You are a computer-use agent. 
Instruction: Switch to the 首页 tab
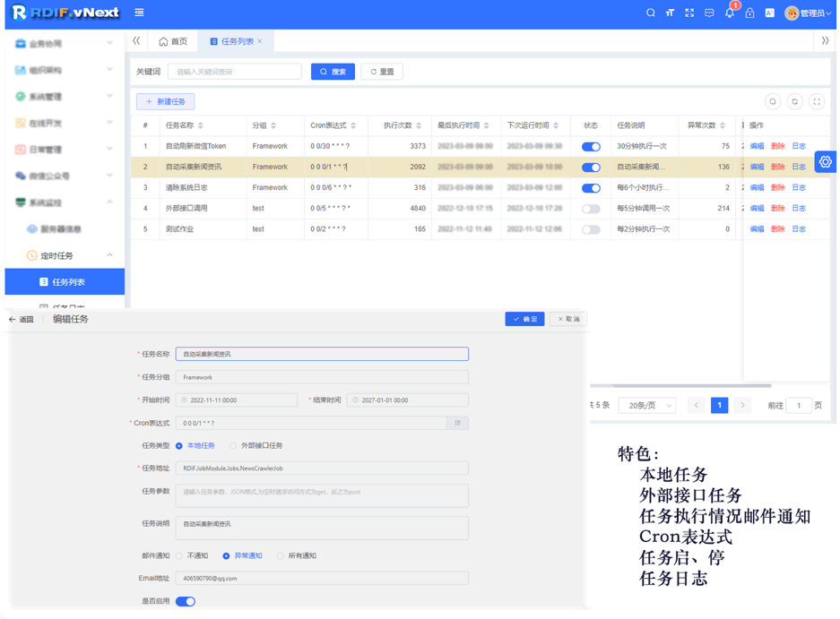click(x=174, y=40)
